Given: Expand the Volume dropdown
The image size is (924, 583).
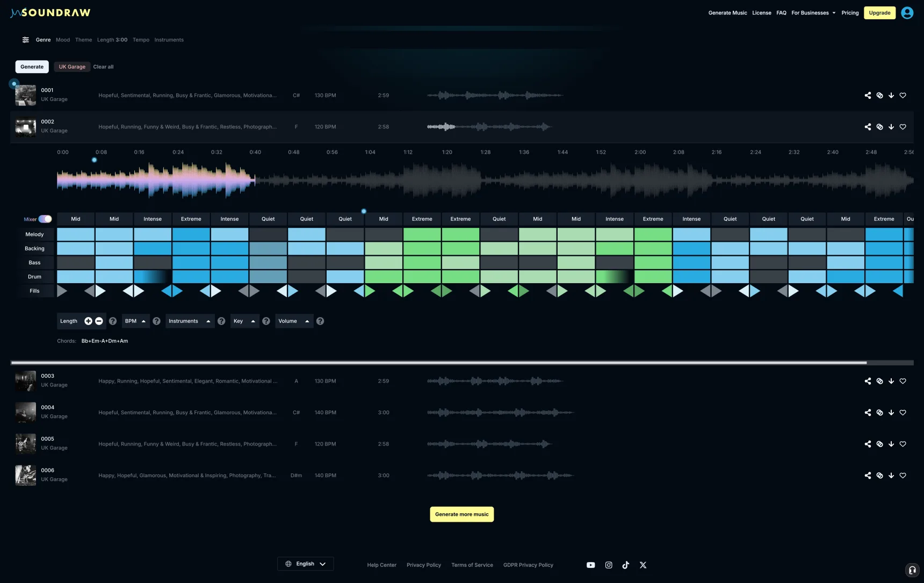Looking at the screenshot, I should 294,321.
